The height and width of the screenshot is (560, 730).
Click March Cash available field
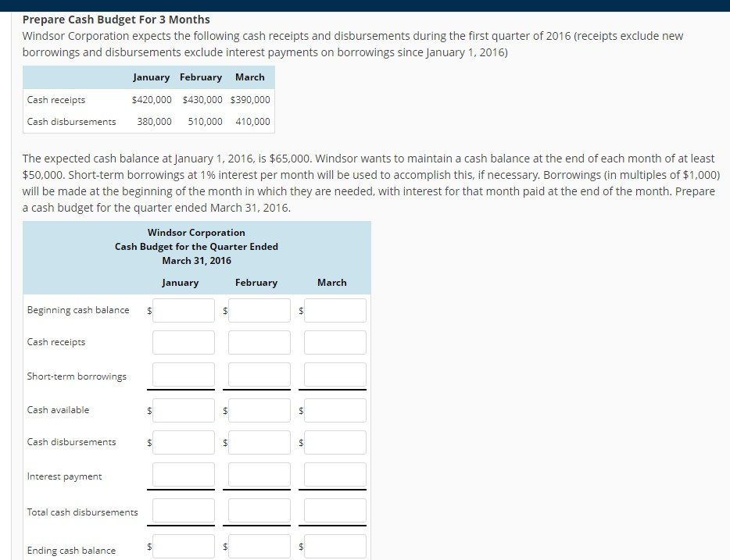(x=335, y=410)
